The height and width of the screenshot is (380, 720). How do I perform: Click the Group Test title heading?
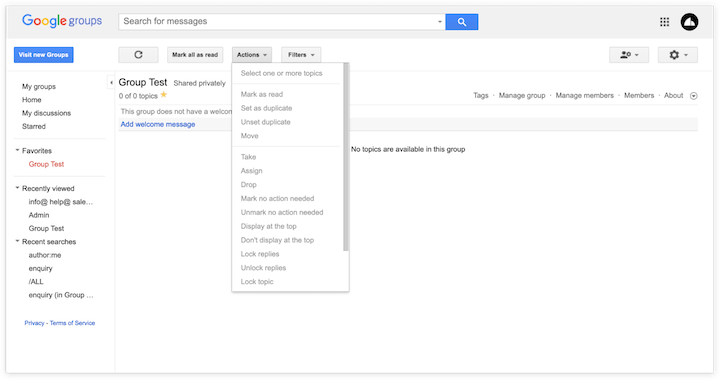click(143, 82)
